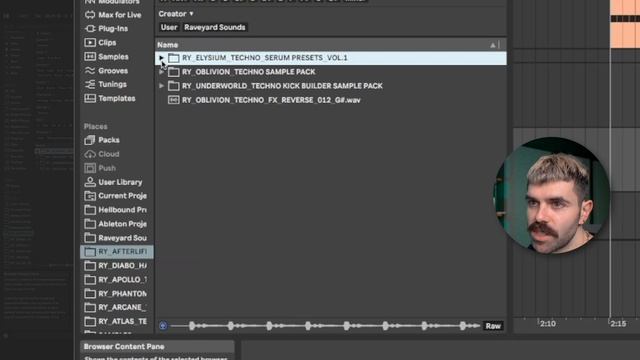This screenshot has height=360, width=640.
Task: Select RY_ARCANE folder in Places
Action: pos(116,307)
